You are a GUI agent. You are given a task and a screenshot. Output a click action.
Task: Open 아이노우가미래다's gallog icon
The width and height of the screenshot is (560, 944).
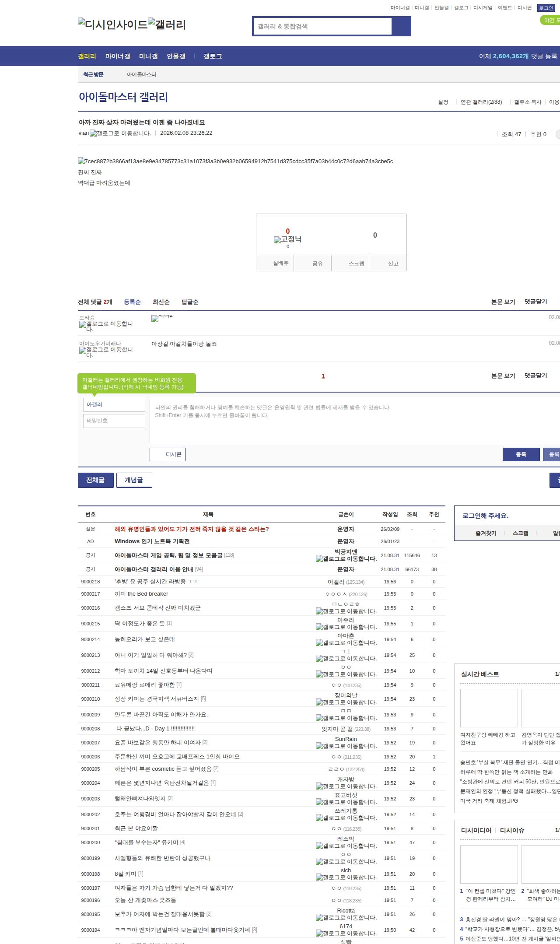coord(106,352)
